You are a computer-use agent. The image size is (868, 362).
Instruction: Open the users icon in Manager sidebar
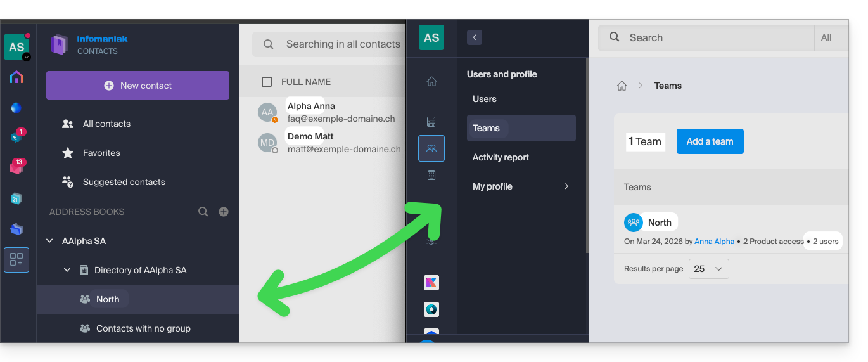[x=431, y=148]
